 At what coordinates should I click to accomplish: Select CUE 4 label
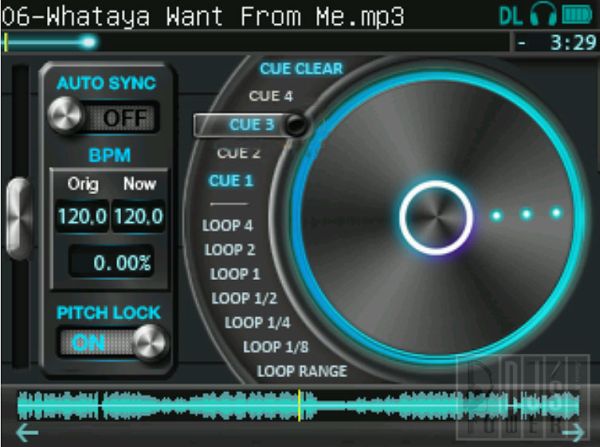(x=270, y=97)
